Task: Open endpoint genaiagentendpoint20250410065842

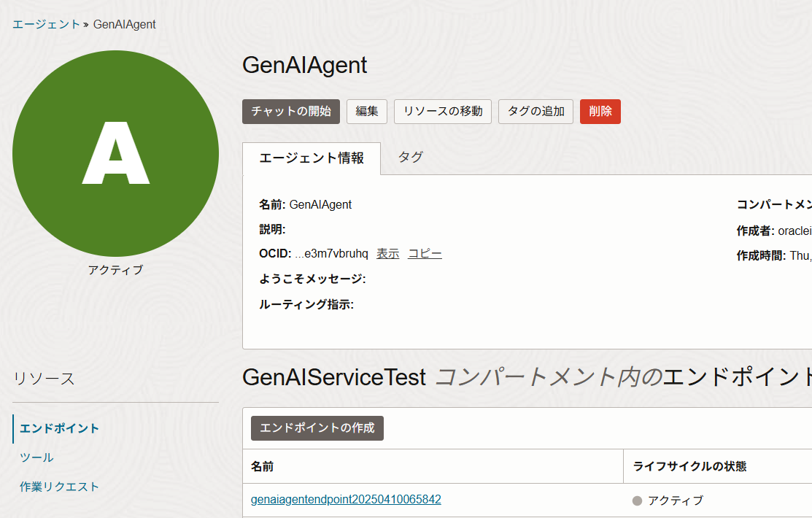Action: point(346,499)
